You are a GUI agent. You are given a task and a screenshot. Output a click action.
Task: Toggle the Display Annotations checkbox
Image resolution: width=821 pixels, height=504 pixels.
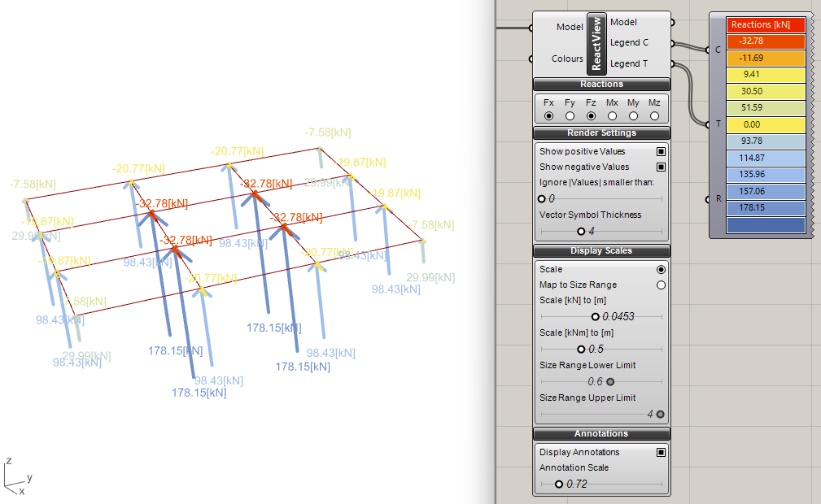pyautogui.click(x=661, y=452)
